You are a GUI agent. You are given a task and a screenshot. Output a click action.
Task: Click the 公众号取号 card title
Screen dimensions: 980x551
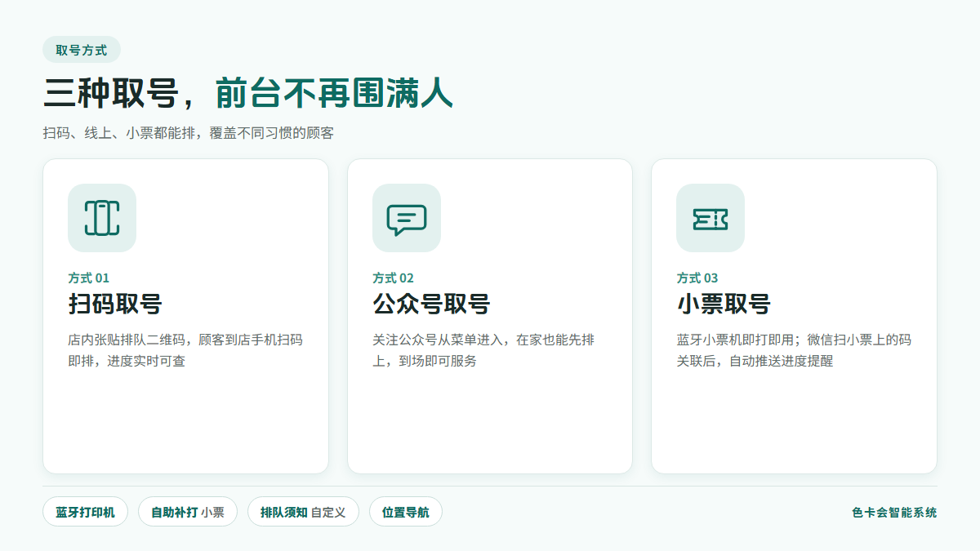pyautogui.click(x=431, y=304)
